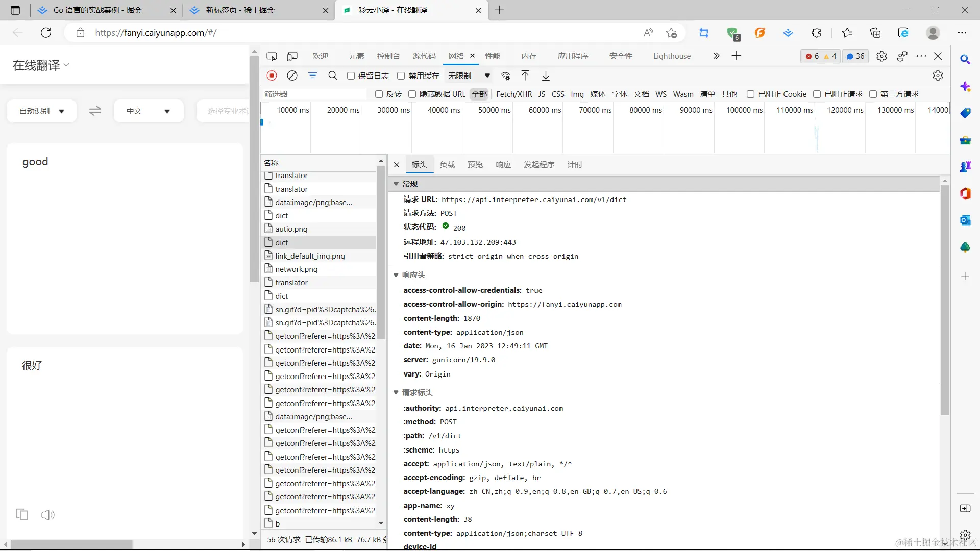Open the Elements DevTools tab

point(357,56)
